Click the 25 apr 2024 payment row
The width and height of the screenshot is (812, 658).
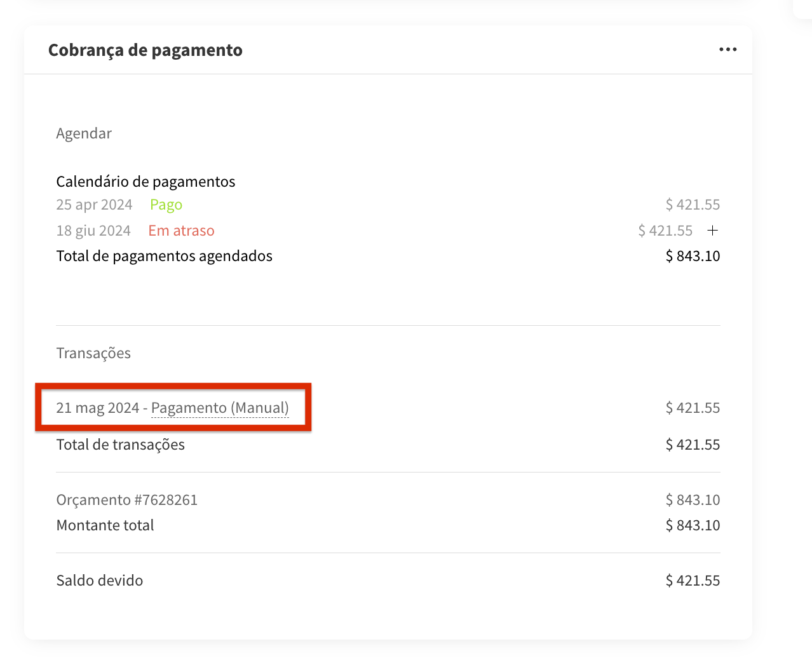click(x=94, y=205)
